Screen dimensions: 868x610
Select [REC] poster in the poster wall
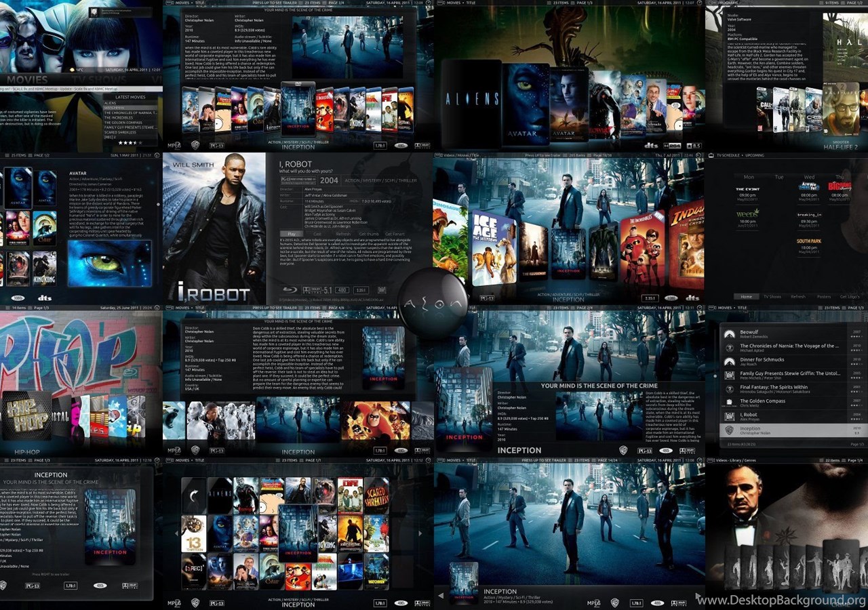193,571
